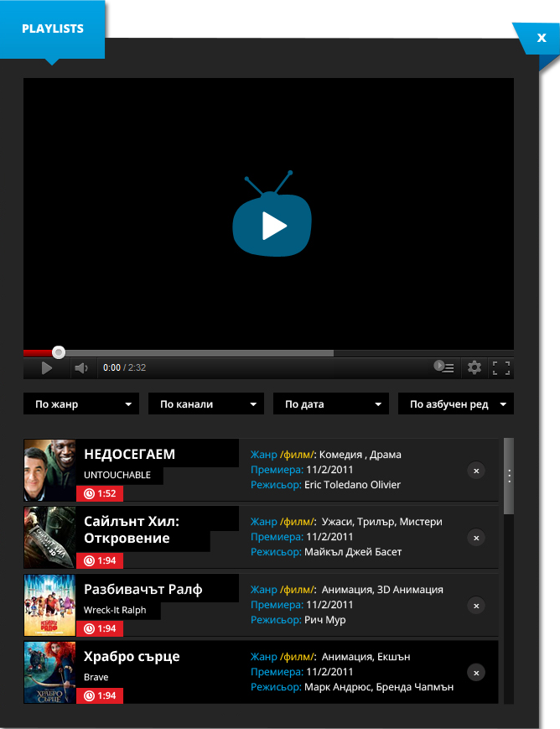Mute the player via the speaker icon

tap(80, 368)
